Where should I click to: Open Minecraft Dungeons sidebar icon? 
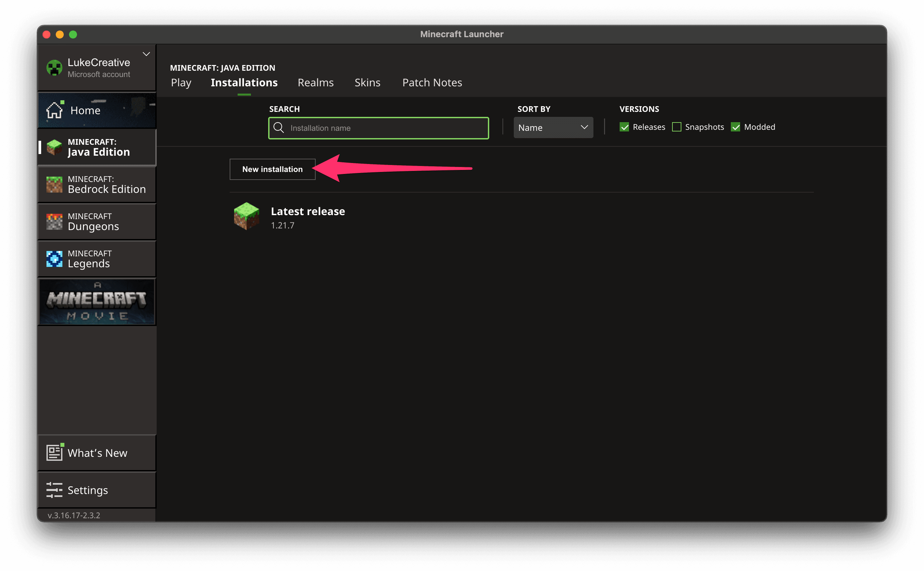point(54,222)
